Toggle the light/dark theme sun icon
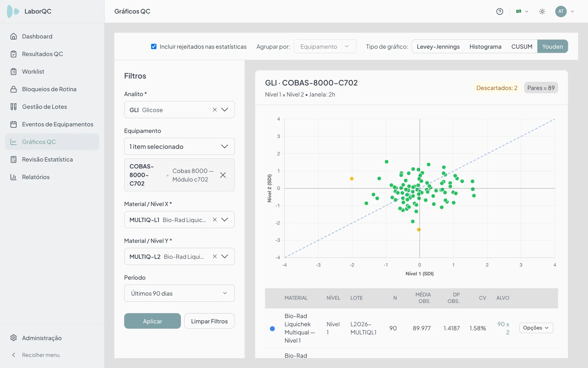 click(542, 11)
